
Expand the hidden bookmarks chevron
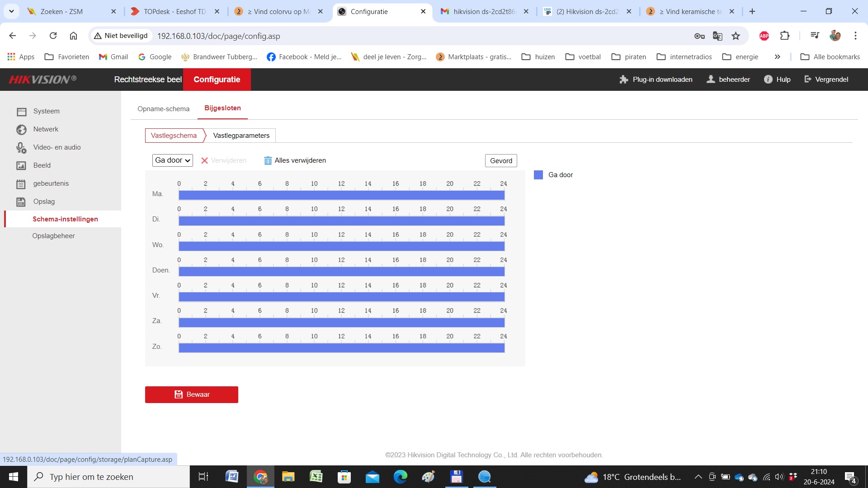[x=777, y=57]
